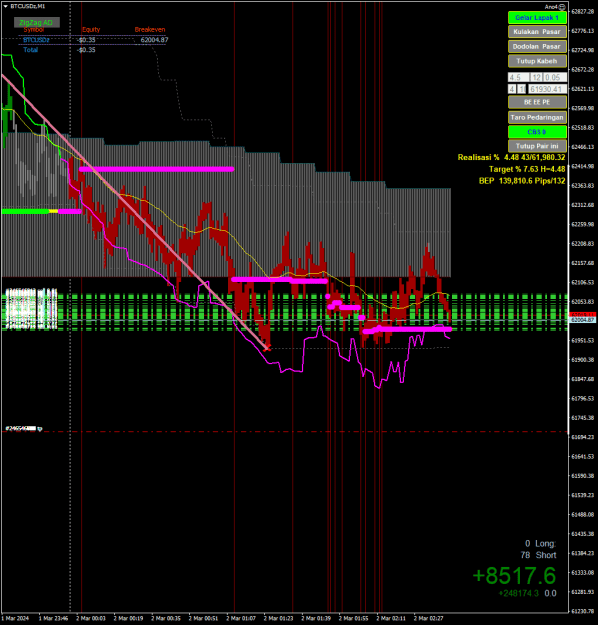Click the 1 Mar 23:46 time axis label
Screen dimensions: 598x625
click(x=53, y=618)
